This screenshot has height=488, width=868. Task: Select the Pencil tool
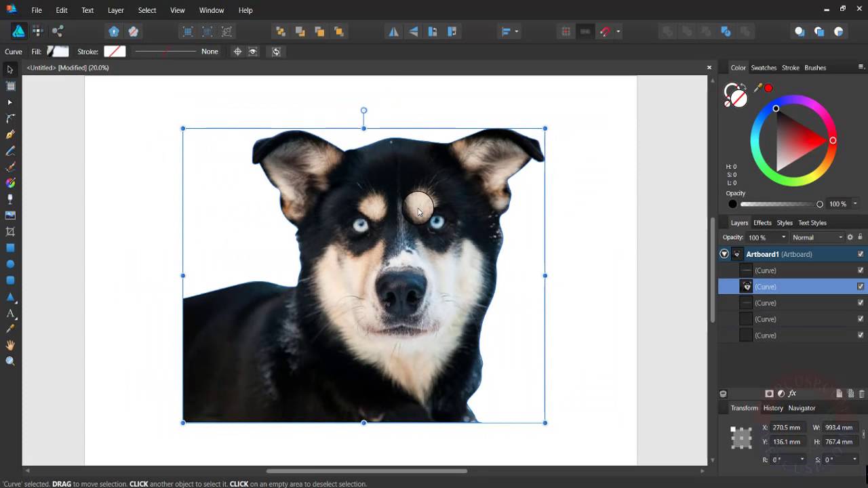(x=10, y=150)
